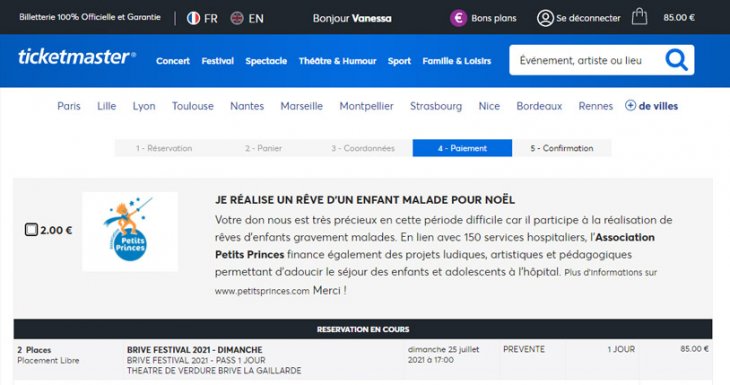This screenshot has height=385, width=730.
Task: Go to step 3 - Coordonnées
Action: (x=363, y=148)
